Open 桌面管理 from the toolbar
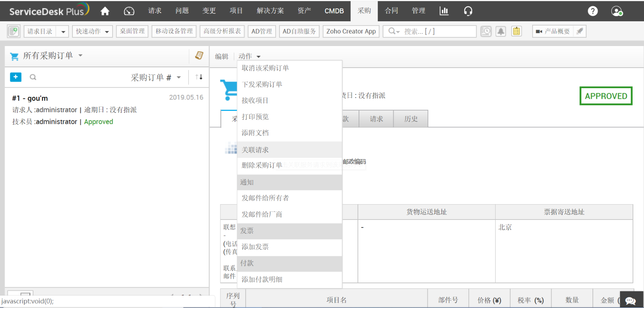The image size is (644, 314). pyautogui.click(x=132, y=31)
